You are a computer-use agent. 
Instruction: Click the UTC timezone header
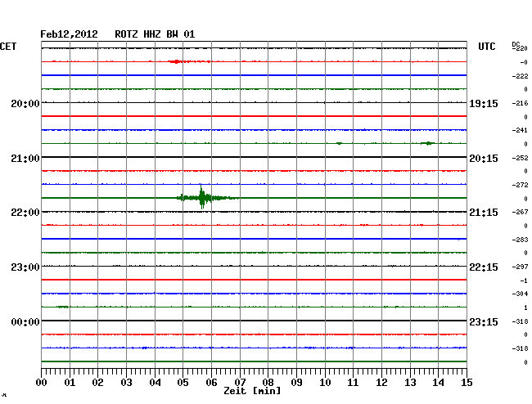tap(486, 47)
